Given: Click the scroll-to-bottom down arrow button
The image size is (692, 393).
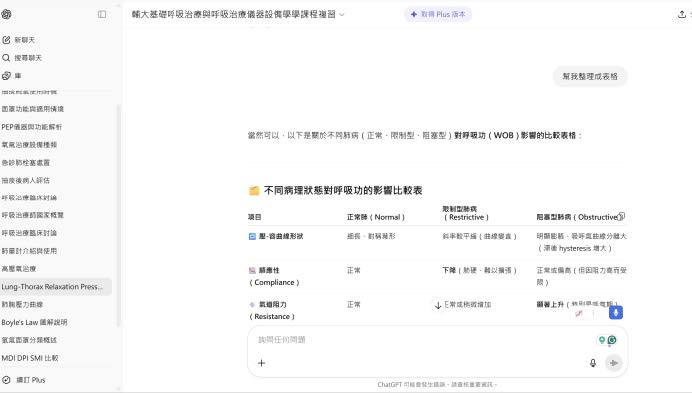Looking at the screenshot, I should pos(438,305).
